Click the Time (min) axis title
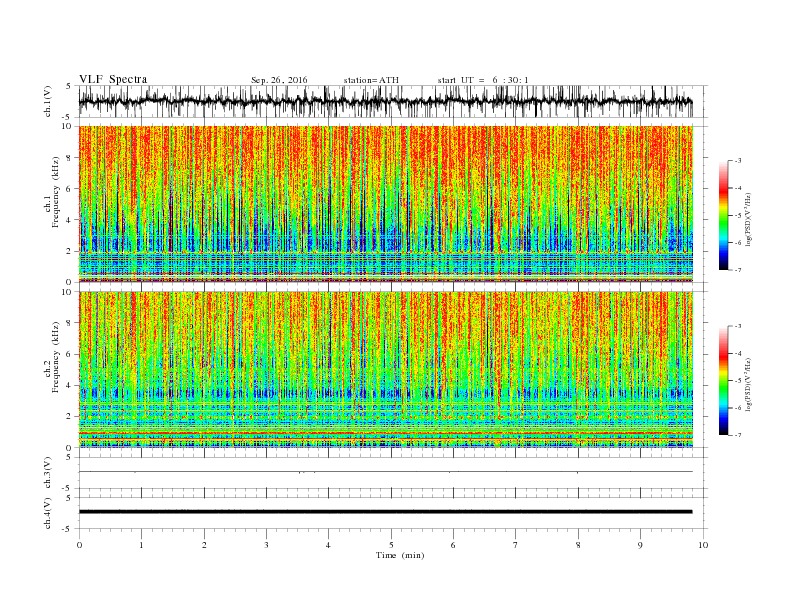 click(x=400, y=555)
